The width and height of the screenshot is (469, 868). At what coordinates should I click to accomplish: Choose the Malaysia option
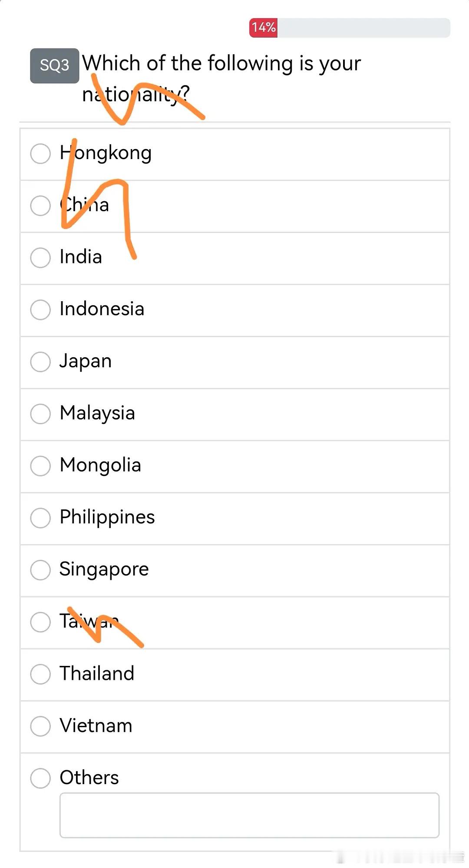pos(40,413)
